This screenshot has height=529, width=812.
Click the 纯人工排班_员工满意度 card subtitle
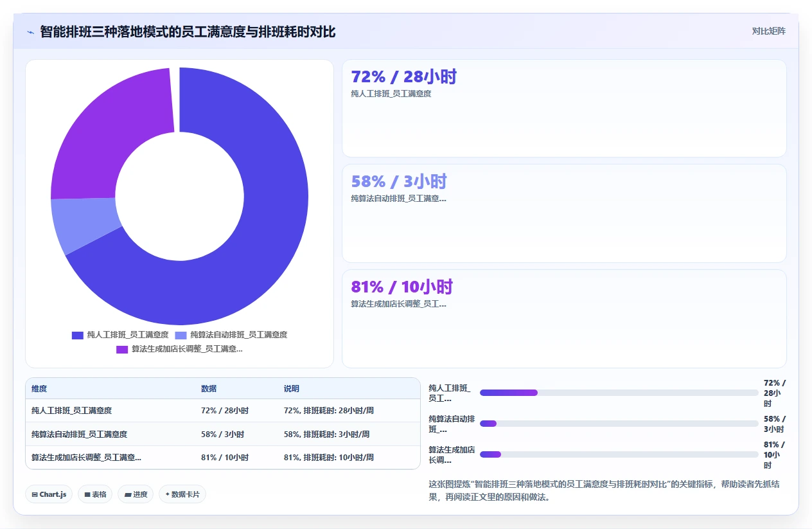(x=391, y=94)
